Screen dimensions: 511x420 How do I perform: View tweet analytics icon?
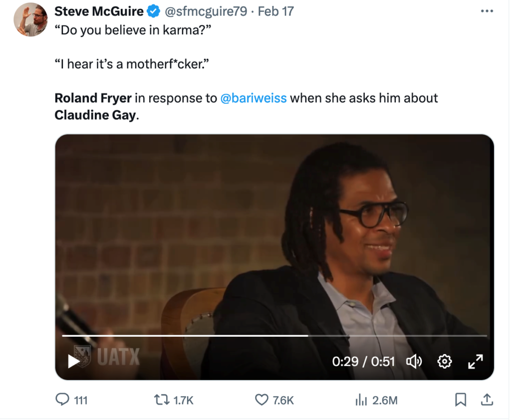pos(361,400)
